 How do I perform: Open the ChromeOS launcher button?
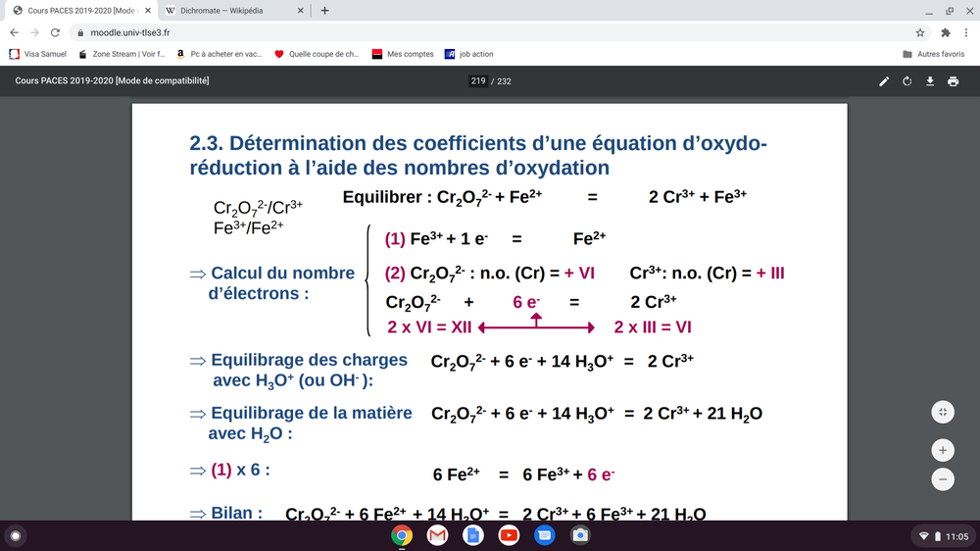16,535
